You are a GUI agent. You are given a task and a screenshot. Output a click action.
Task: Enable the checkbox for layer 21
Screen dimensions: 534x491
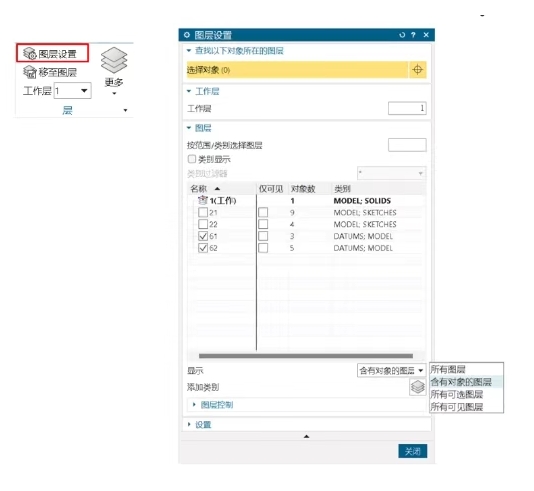pos(203,212)
